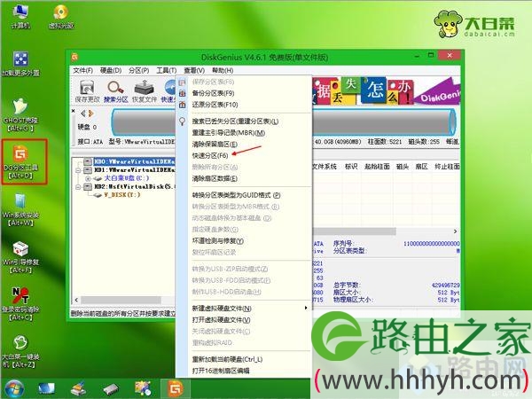Screen dimensions: 532x399
Task: Open the scanner-like taskbar icon
Action: tap(78, 389)
